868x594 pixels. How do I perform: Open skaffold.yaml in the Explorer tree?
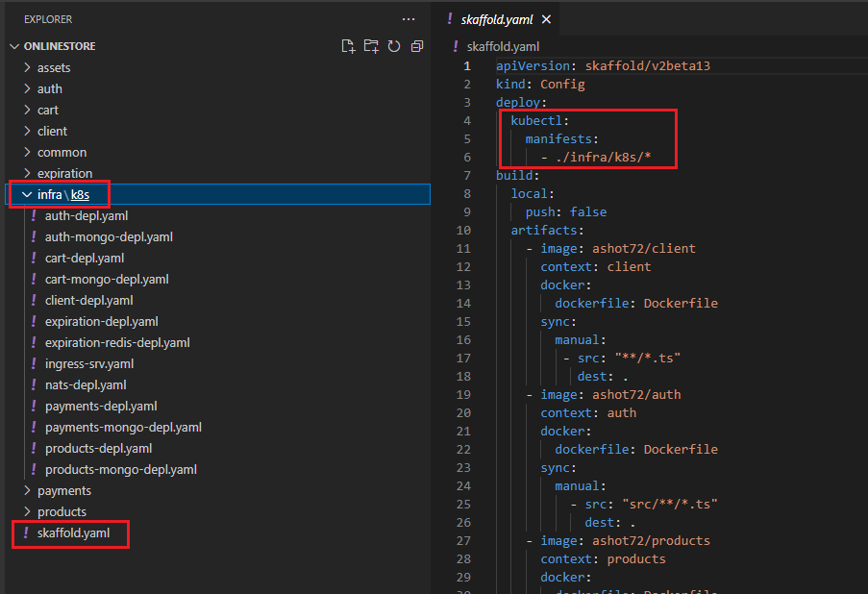[73, 532]
